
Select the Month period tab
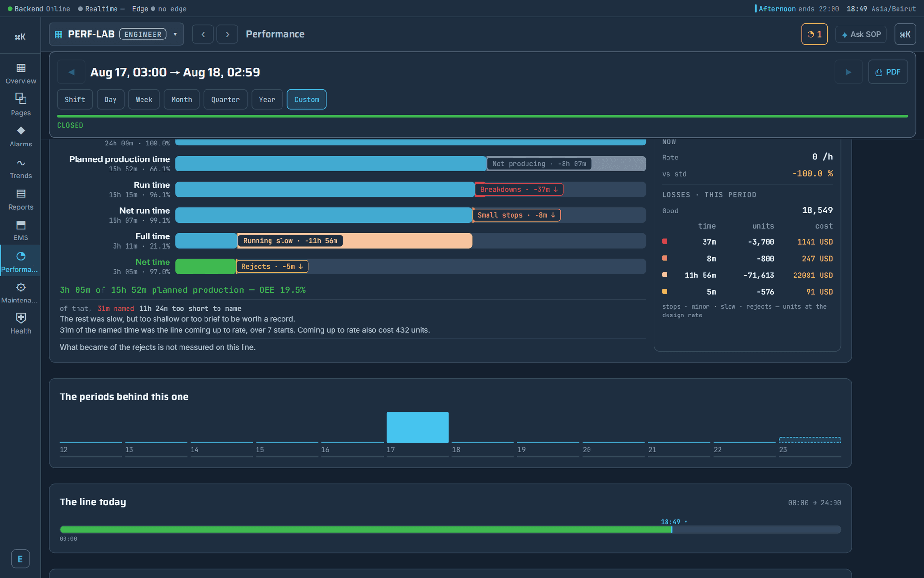[x=181, y=99]
